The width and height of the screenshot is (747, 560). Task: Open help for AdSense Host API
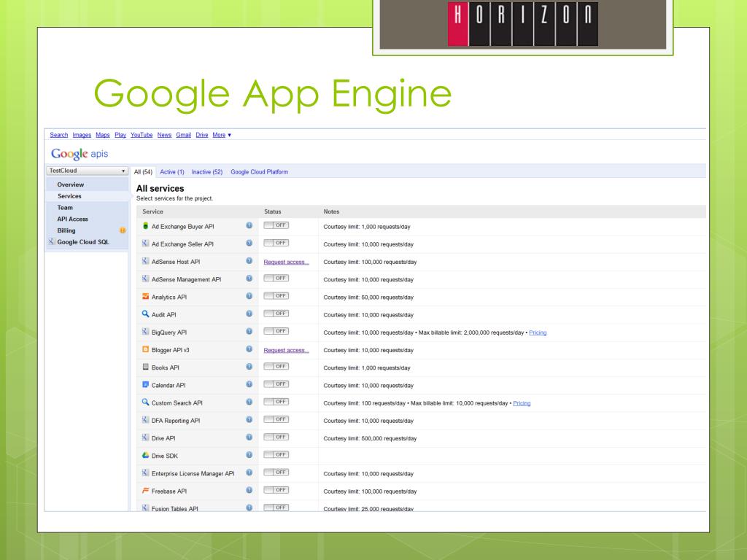pyautogui.click(x=249, y=260)
